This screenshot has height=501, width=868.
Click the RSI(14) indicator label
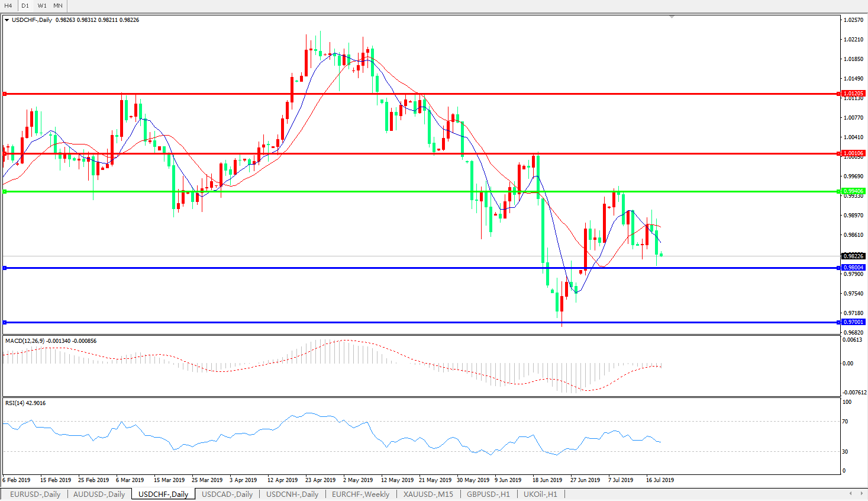tap(15, 403)
